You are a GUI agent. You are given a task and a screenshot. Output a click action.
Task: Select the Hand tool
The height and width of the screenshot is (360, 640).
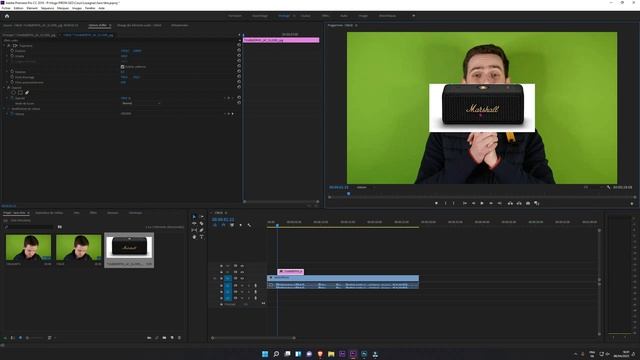(194, 237)
